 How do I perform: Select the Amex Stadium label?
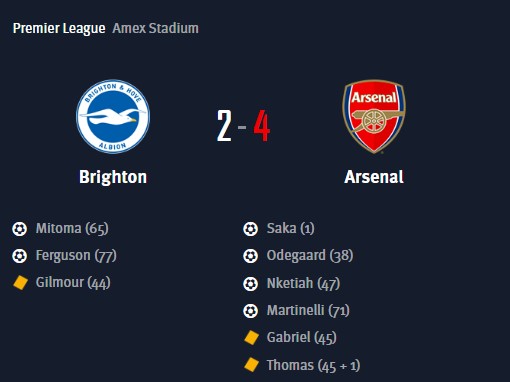click(155, 28)
